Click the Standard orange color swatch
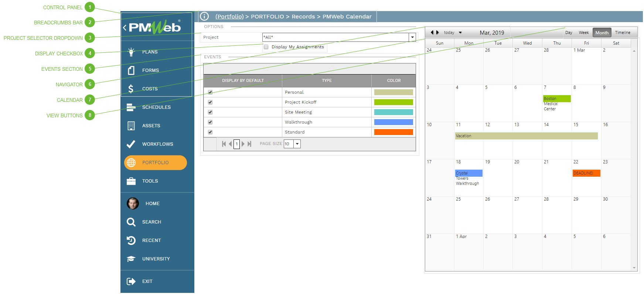The image size is (644, 294). coord(393,132)
